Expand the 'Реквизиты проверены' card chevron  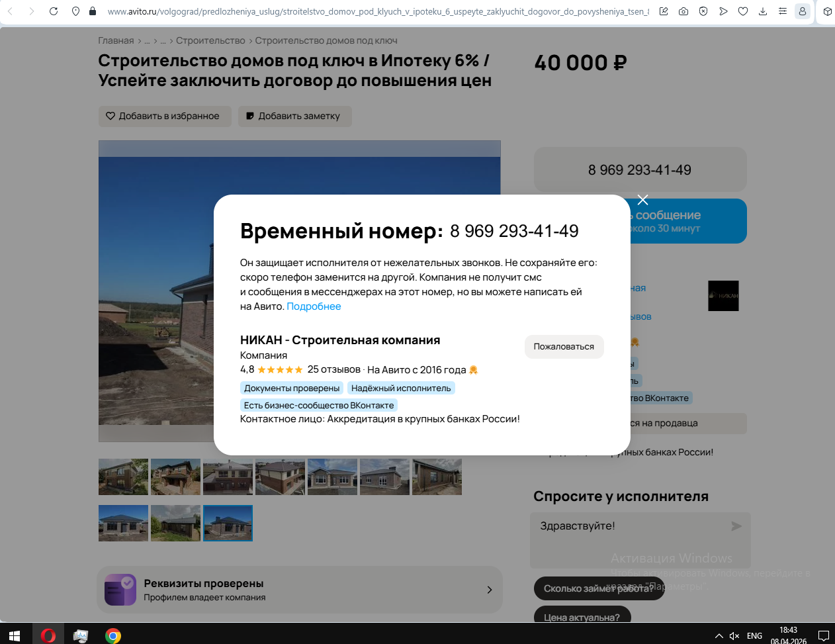[489, 590]
